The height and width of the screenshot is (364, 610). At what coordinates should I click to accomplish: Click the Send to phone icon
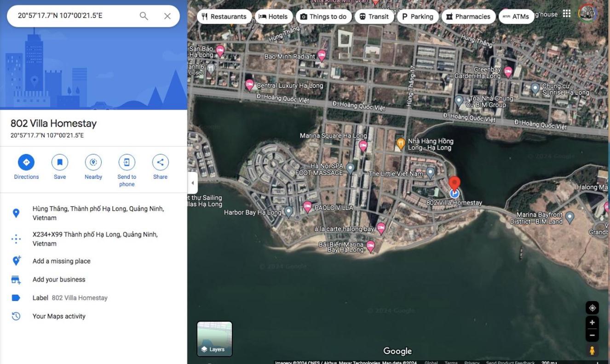pyautogui.click(x=127, y=162)
